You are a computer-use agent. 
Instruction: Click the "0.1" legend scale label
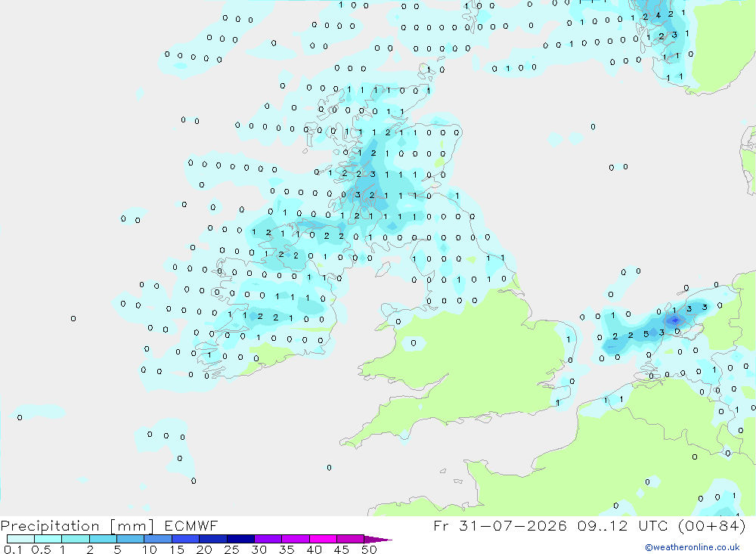(13, 549)
